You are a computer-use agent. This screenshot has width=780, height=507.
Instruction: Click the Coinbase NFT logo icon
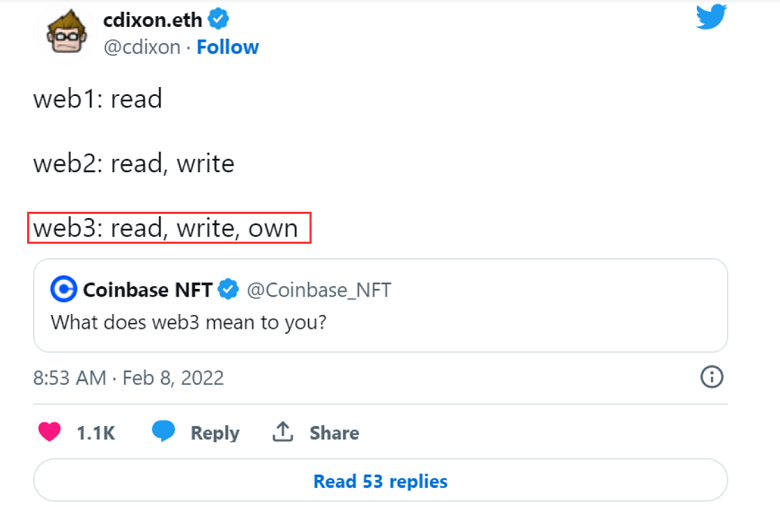tap(64, 290)
